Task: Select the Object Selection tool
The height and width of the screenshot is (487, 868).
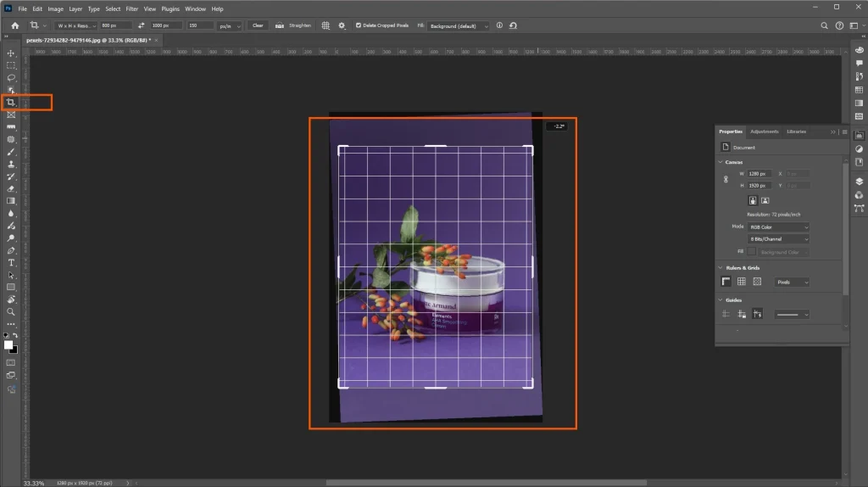Action: coord(10,90)
